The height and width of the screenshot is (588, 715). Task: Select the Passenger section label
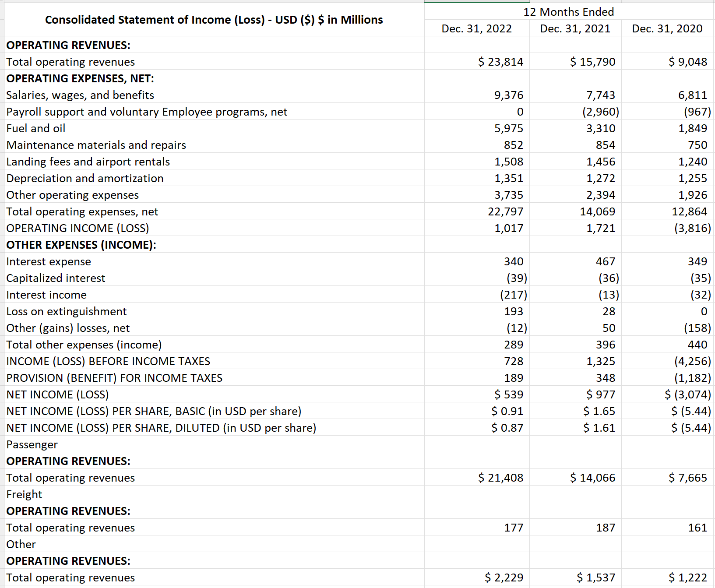(32, 444)
